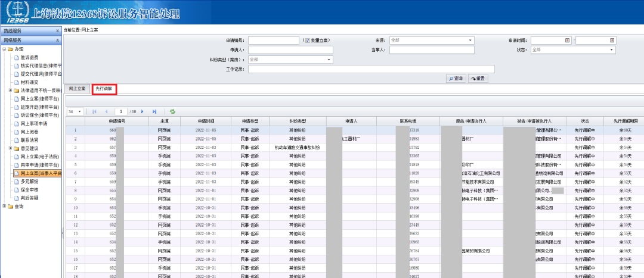The width and height of the screenshot is (644, 278).
Task: Open the end date calendar picker for 申请时间
Action: [612, 40]
